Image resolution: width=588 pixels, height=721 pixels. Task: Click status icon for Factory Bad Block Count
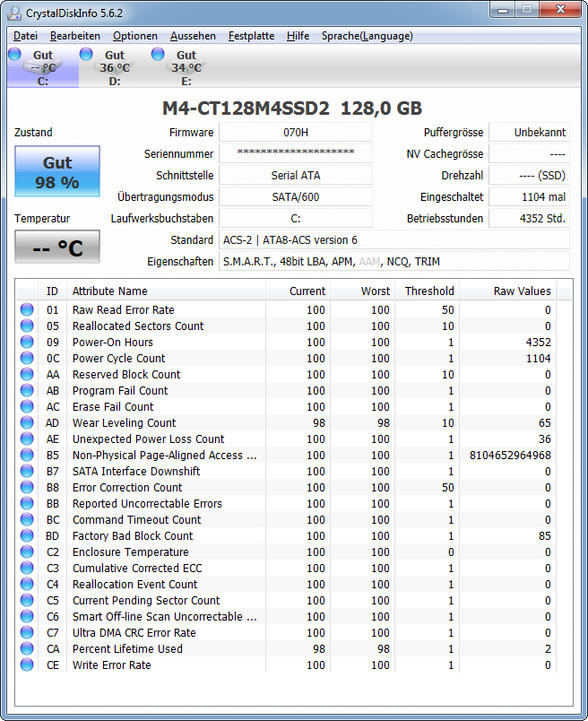pos(27,535)
